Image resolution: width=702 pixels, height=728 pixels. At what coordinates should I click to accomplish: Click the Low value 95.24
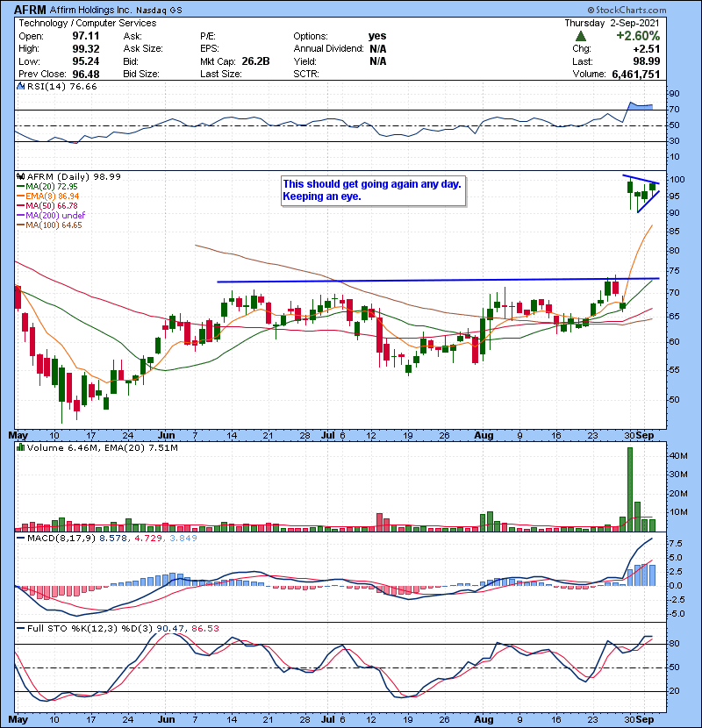click(85, 61)
